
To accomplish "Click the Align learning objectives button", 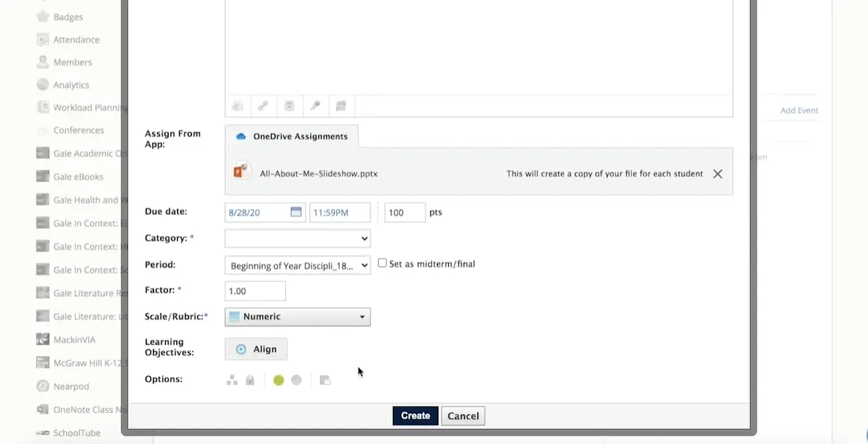I will (x=256, y=349).
